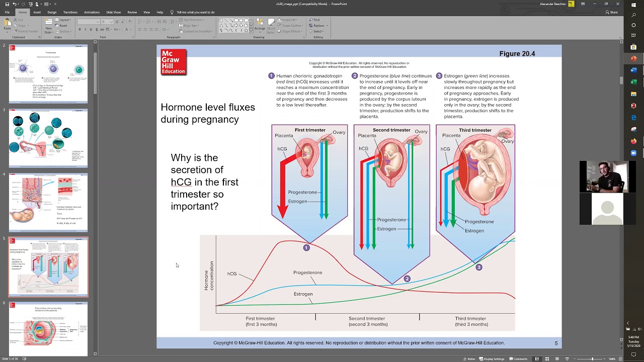644x362 pixels.
Task: Open the File menu
Action: (7, 12)
